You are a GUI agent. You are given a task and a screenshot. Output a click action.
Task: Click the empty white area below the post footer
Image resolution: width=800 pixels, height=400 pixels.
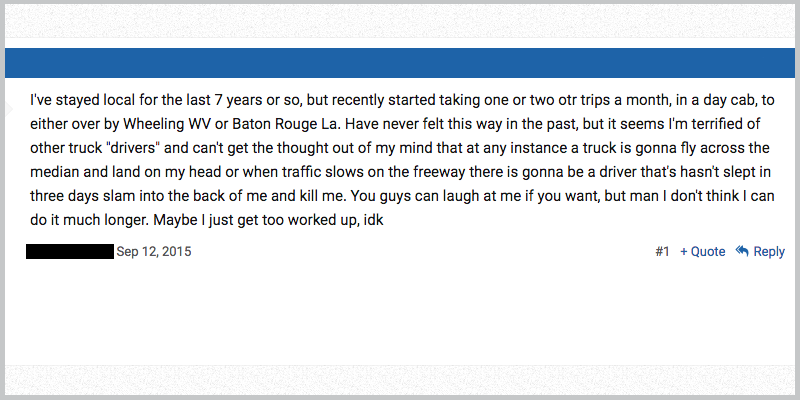click(400, 311)
